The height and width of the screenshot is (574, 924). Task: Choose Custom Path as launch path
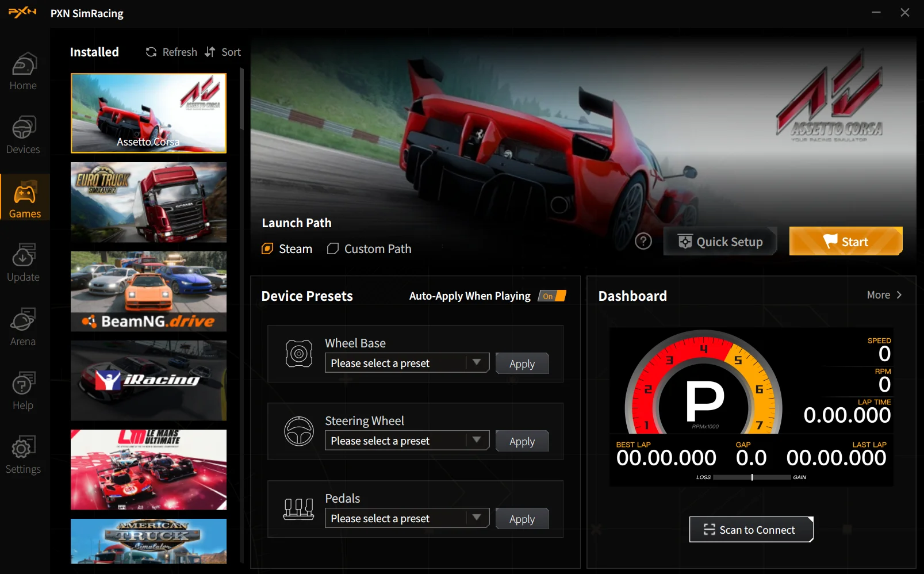[369, 249]
